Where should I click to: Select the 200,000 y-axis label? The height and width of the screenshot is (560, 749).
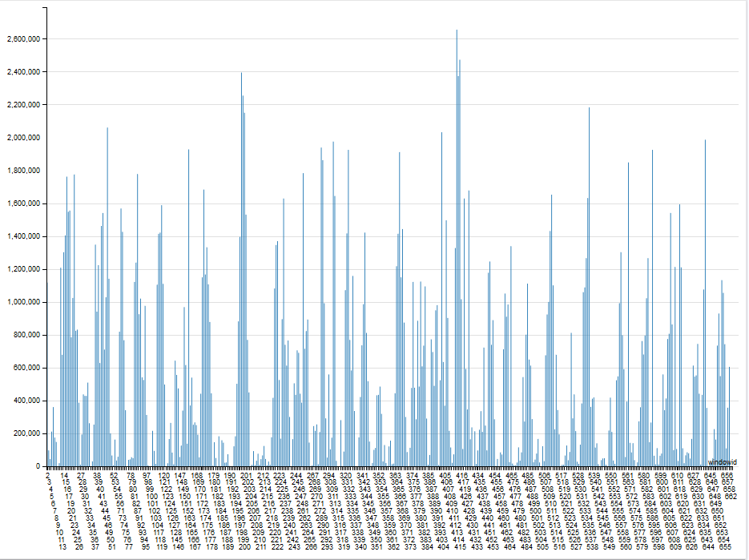(x=25, y=433)
